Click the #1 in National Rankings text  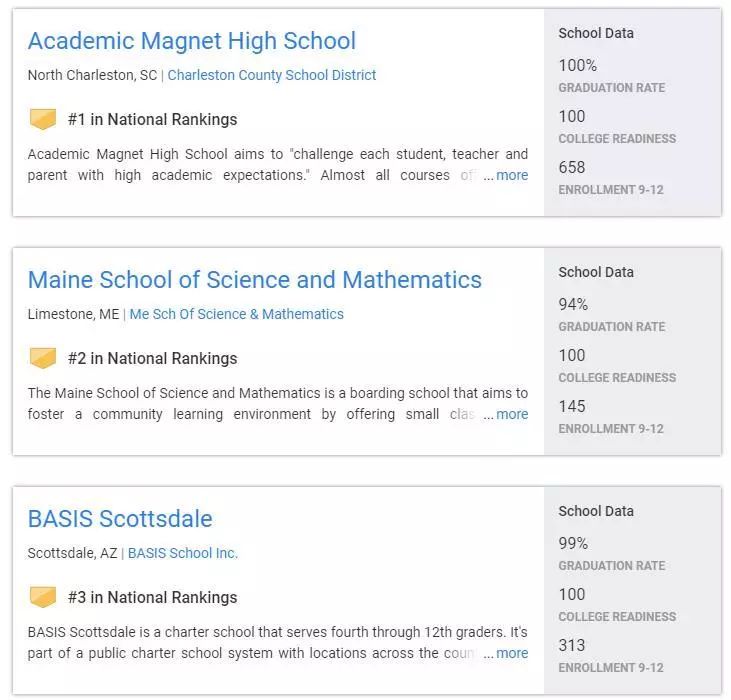pos(152,120)
